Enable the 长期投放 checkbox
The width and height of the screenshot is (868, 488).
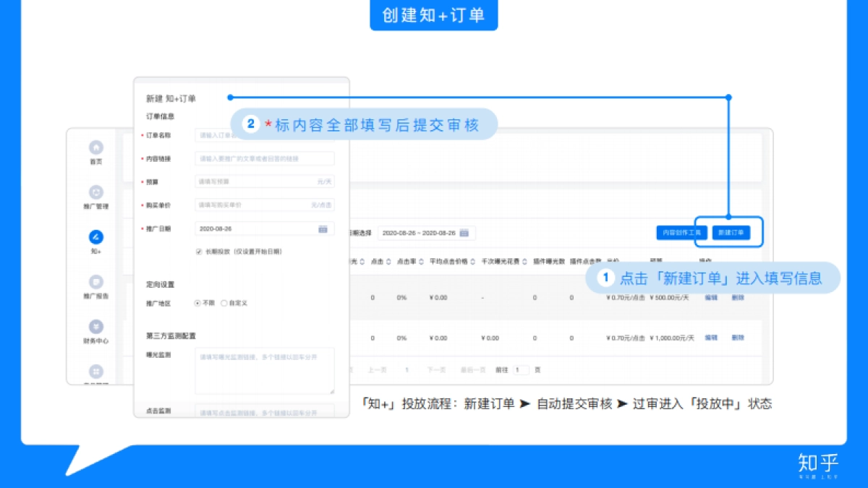(x=199, y=250)
